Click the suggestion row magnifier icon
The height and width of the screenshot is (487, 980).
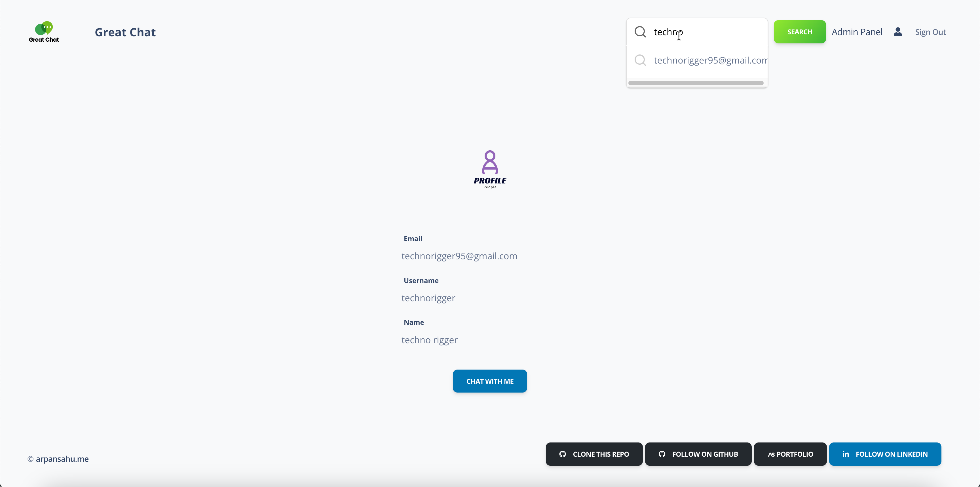(x=640, y=60)
